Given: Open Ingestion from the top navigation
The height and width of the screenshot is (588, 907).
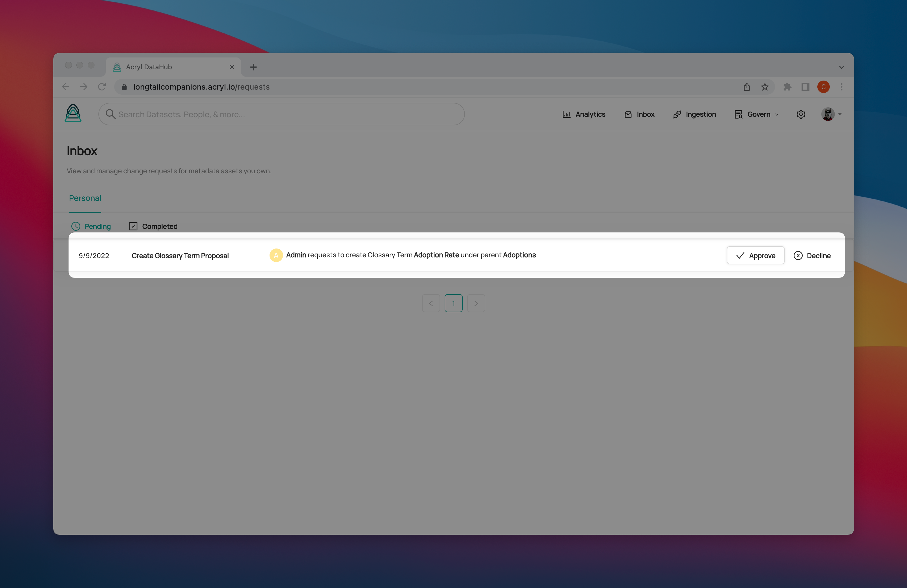Looking at the screenshot, I should point(694,114).
